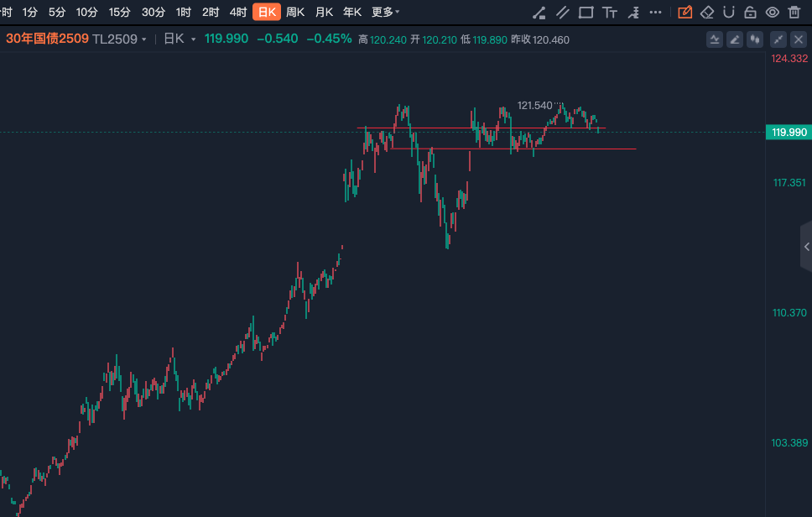
Task: Click the candlestick chart type button
Action: 755,39
